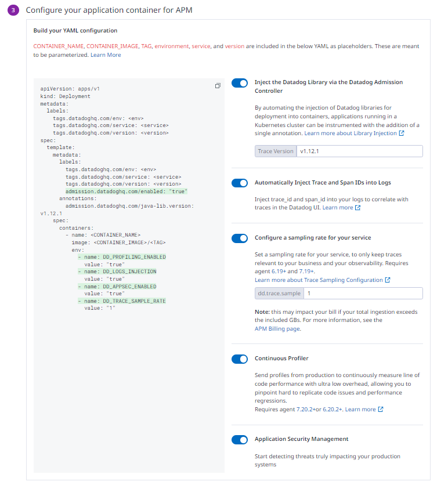Open Learn more about Library Injection link
The height and width of the screenshot is (485, 448).
[x=351, y=133]
